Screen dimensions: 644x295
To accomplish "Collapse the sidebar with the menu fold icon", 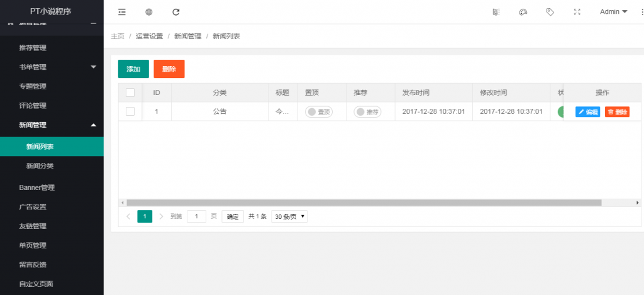I will 121,12.
